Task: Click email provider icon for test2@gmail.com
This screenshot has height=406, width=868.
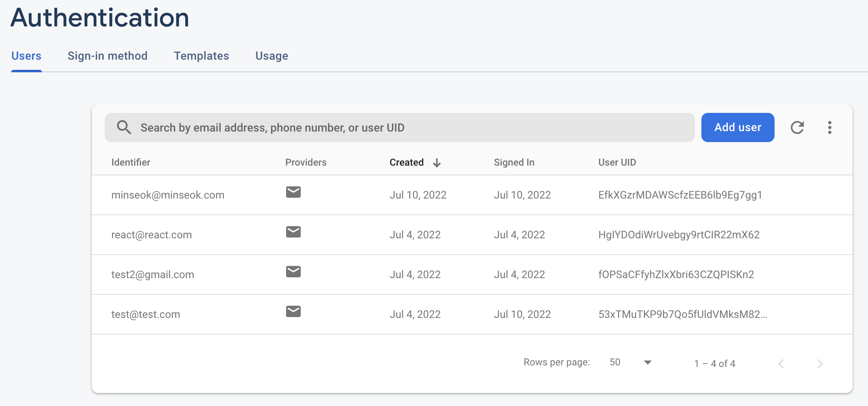Action: click(x=293, y=272)
